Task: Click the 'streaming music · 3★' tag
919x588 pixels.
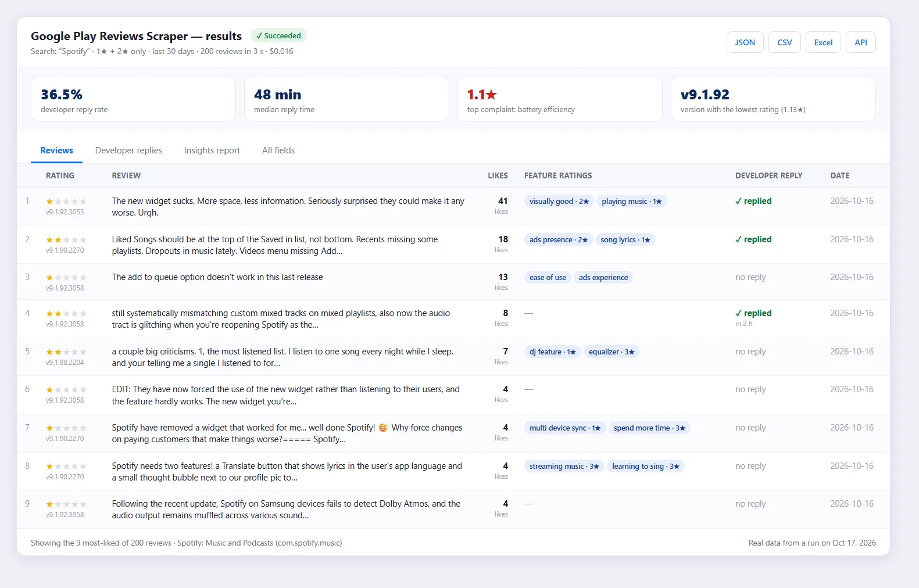Action: [564, 467]
